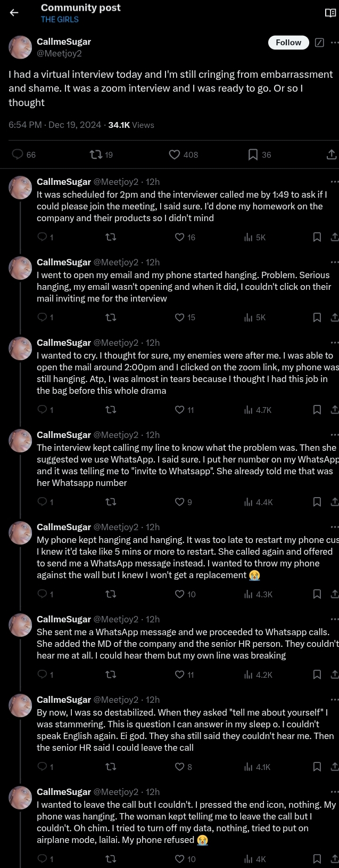Image resolution: width=339 pixels, height=868 pixels.
Task: Repost the main post showing 19 reposts
Action: (x=96, y=155)
